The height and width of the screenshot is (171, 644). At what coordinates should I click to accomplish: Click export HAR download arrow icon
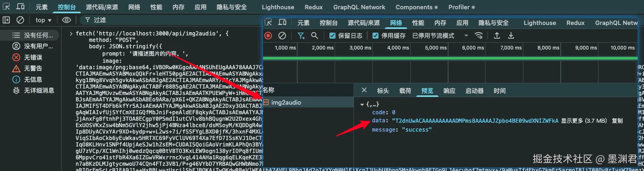point(511,36)
